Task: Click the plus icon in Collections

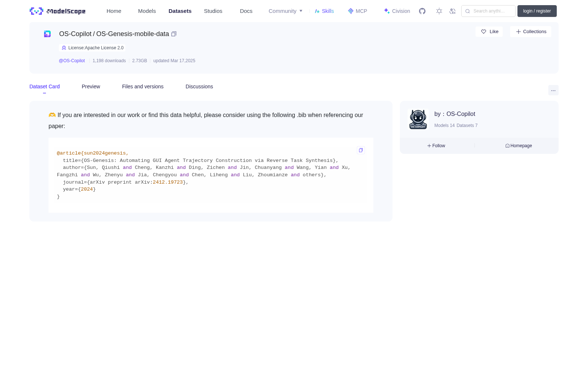Action: [x=519, y=32]
